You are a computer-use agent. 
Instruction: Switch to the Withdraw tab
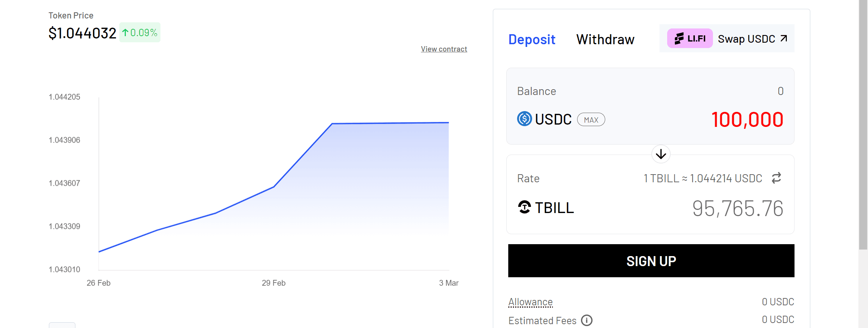click(605, 39)
